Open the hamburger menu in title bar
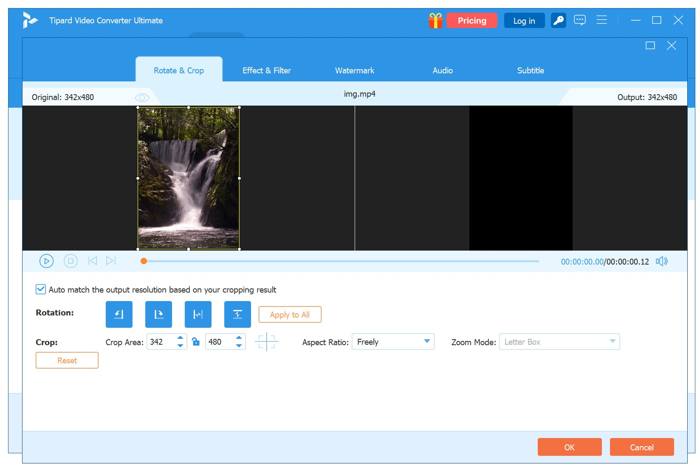This screenshot has height=466, width=700. [601, 20]
